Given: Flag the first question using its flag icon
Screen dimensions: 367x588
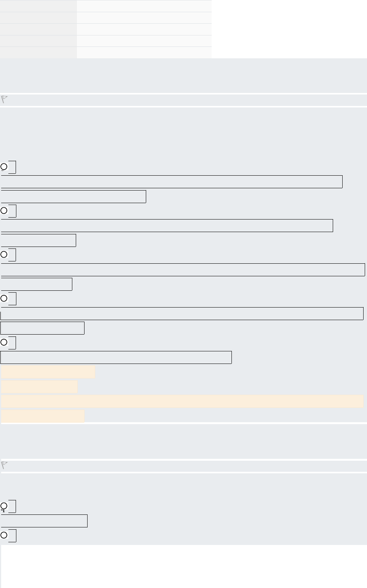Looking at the screenshot, I should (5, 99).
